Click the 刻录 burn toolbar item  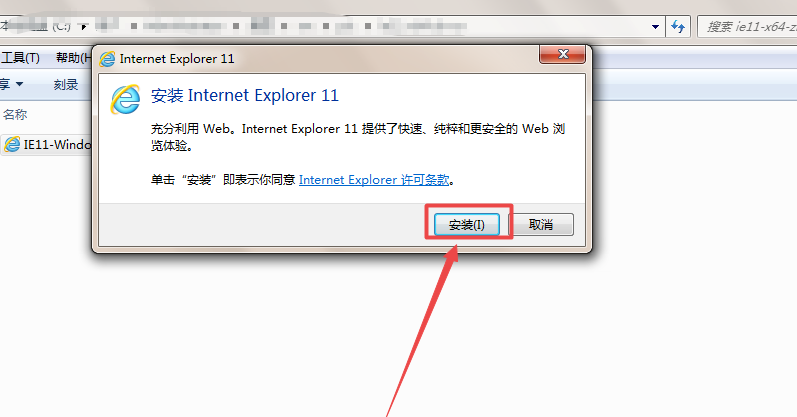tap(66, 85)
